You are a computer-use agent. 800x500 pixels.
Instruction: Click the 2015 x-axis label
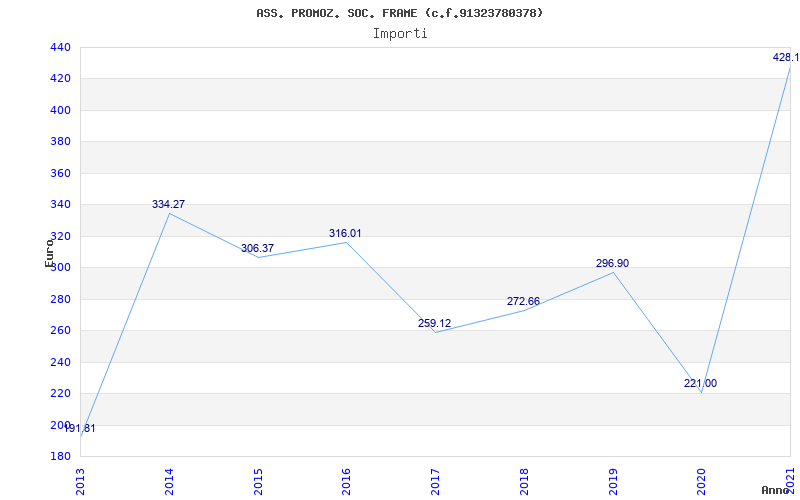258,482
